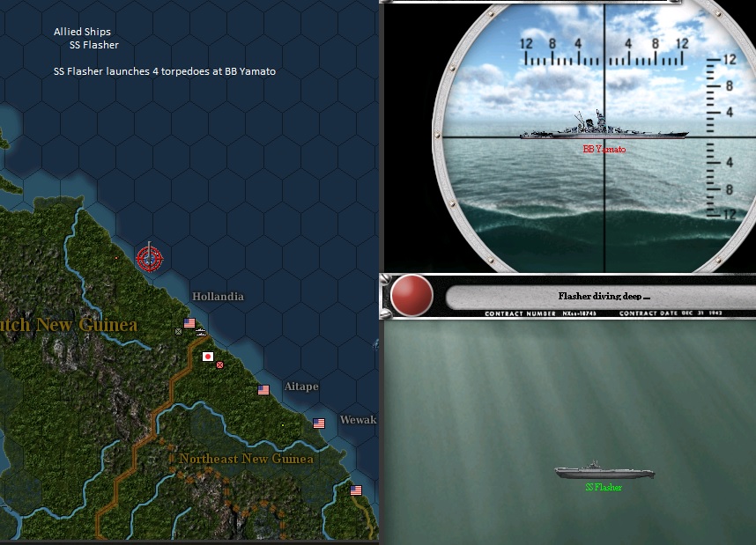Image resolution: width=756 pixels, height=545 pixels.
Task: Click the 'Dutch New Guinea' region label
Action: tap(69, 325)
